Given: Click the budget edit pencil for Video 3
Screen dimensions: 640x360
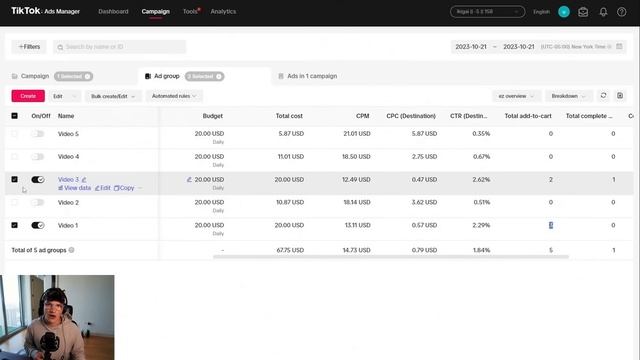Looking at the screenshot, I should point(189,180).
